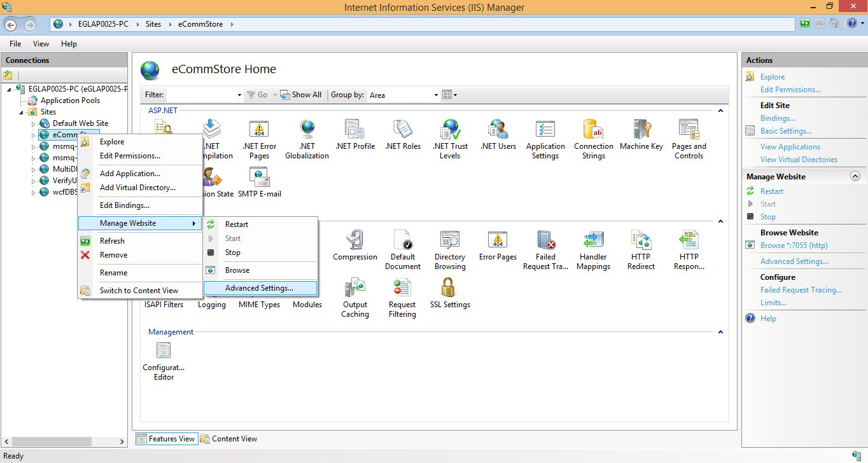Choose Edit Bindings from context menu
The height and width of the screenshot is (463, 868).
pos(140,205)
